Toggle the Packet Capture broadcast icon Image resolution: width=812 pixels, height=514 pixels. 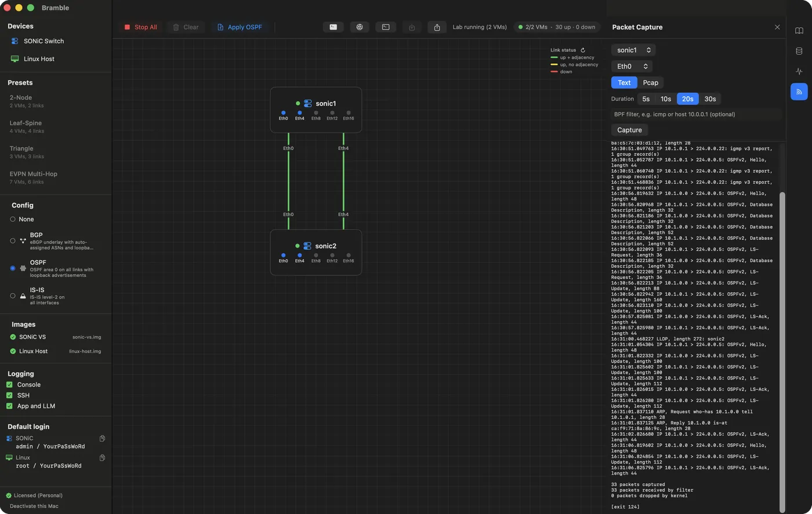pyautogui.click(x=799, y=92)
